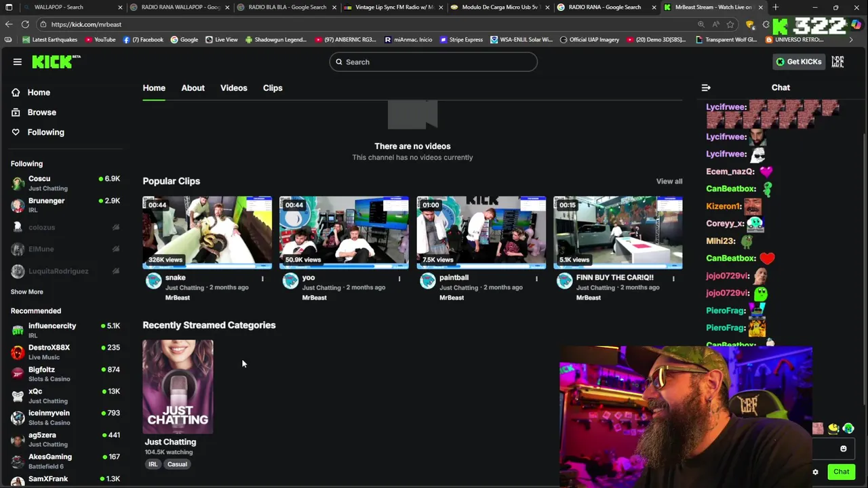Click the address bar with kick.com/mrbeast

[366, 24]
